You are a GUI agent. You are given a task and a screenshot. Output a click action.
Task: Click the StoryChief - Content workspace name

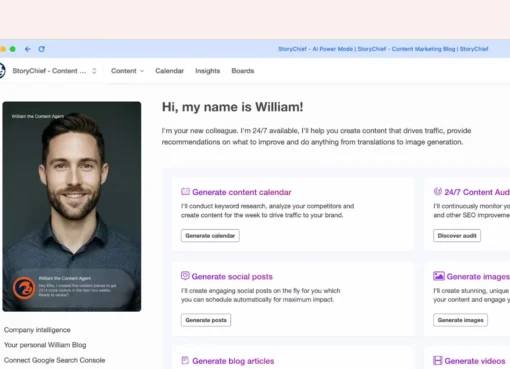coord(49,71)
